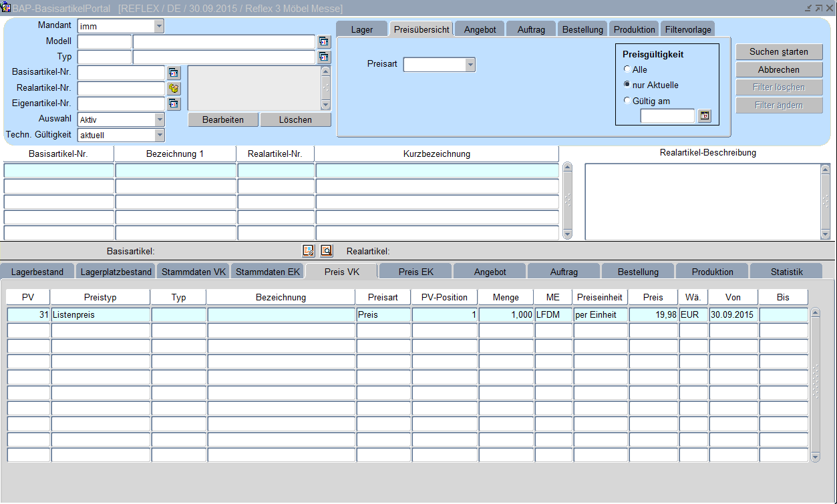Open the lookup list next to Modell
Image resolution: width=837 pixels, height=504 pixels.
tap(324, 41)
